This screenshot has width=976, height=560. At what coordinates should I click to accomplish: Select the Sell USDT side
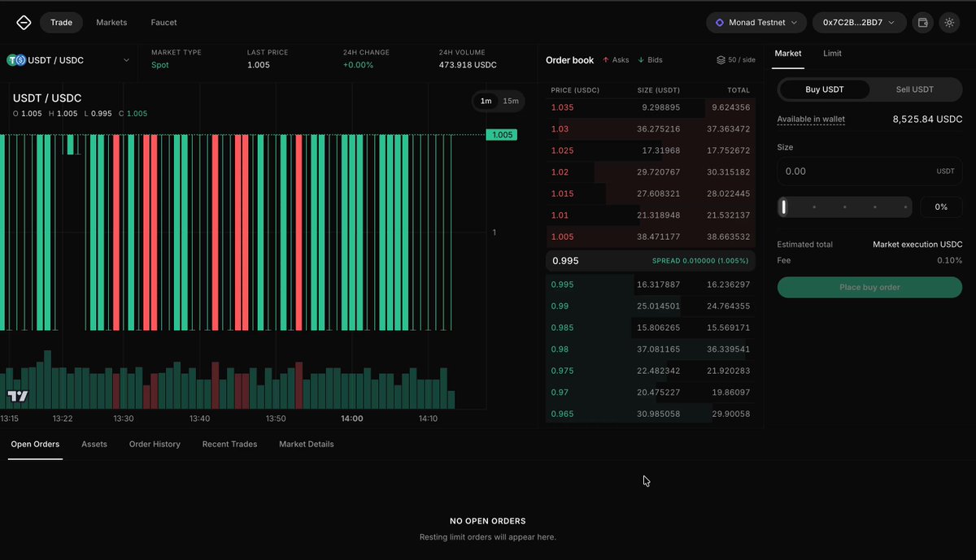pyautogui.click(x=915, y=89)
